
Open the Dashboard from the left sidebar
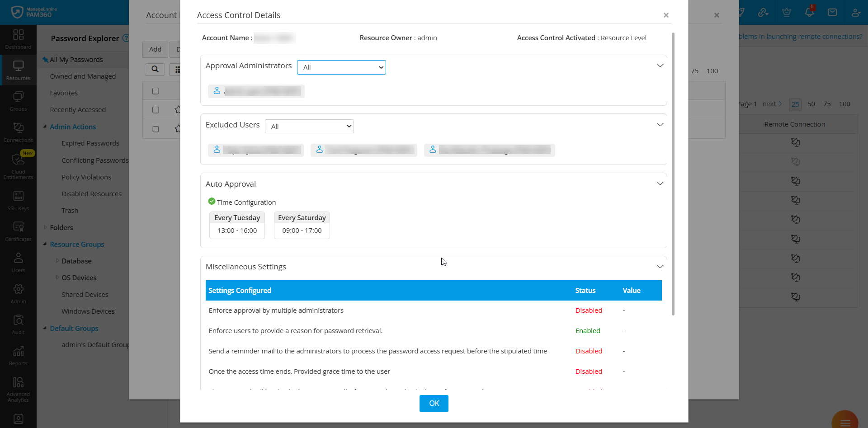pyautogui.click(x=18, y=39)
